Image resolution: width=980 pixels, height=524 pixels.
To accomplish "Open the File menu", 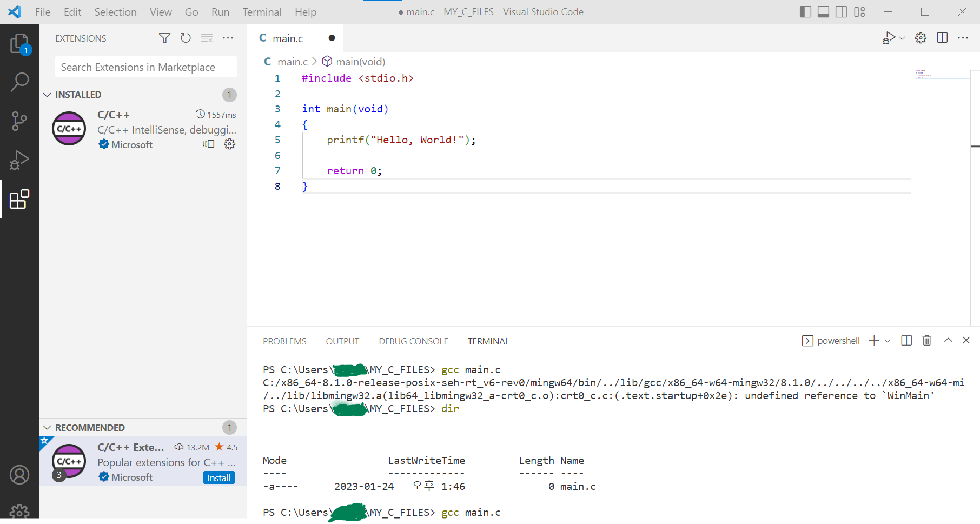I will tap(43, 12).
